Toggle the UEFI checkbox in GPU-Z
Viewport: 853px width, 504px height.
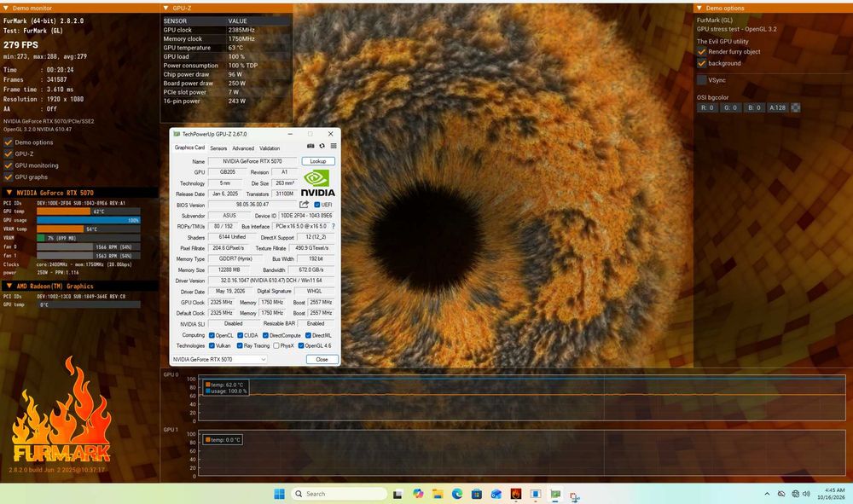(317, 205)
